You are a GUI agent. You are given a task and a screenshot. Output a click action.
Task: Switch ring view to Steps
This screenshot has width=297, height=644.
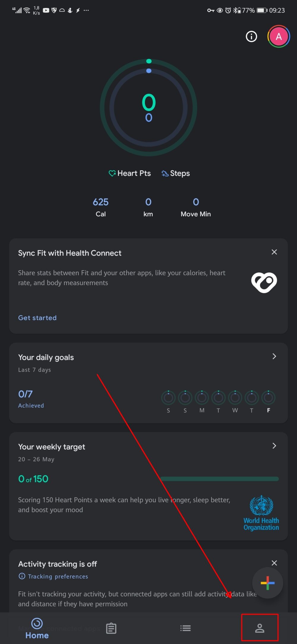click(x=175, y=173)
